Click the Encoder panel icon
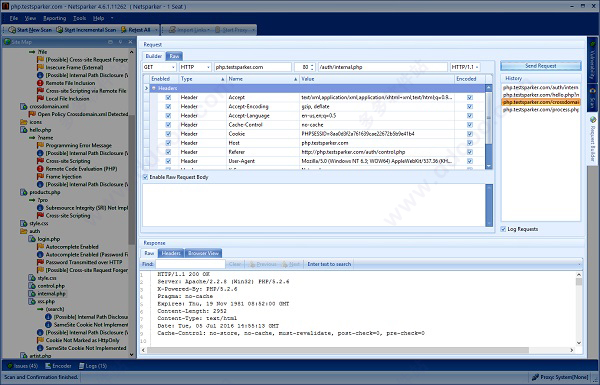The height and width of the screenshot is (385, 600). (48, 366)
